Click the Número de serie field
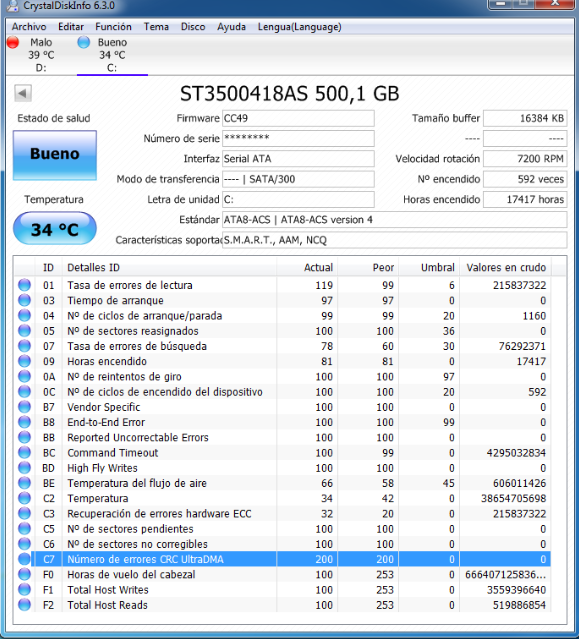 [298, 139]
